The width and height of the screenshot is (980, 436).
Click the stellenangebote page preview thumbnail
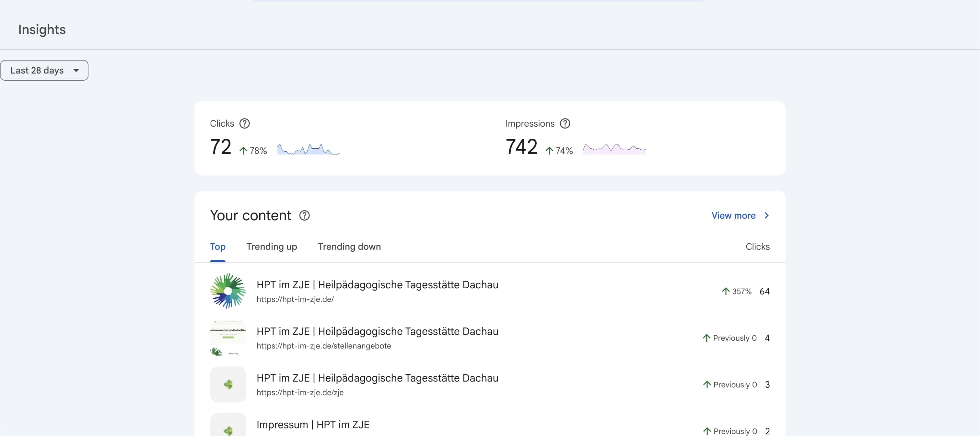coord(227,338)
